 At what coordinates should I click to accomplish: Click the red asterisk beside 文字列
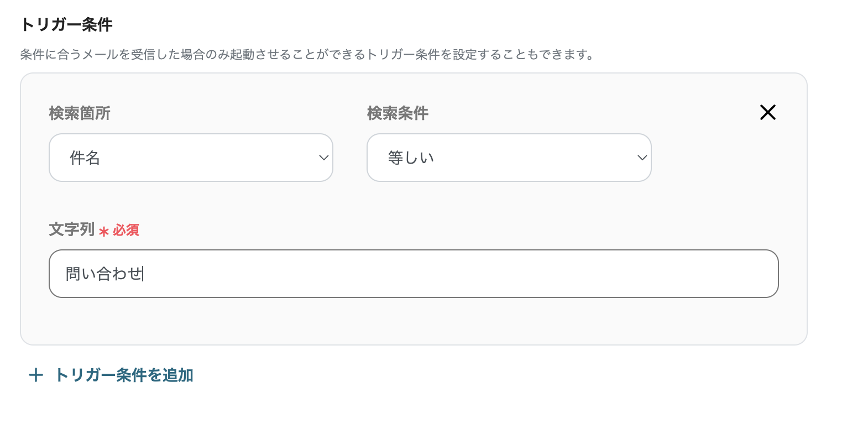coord(103,231)
